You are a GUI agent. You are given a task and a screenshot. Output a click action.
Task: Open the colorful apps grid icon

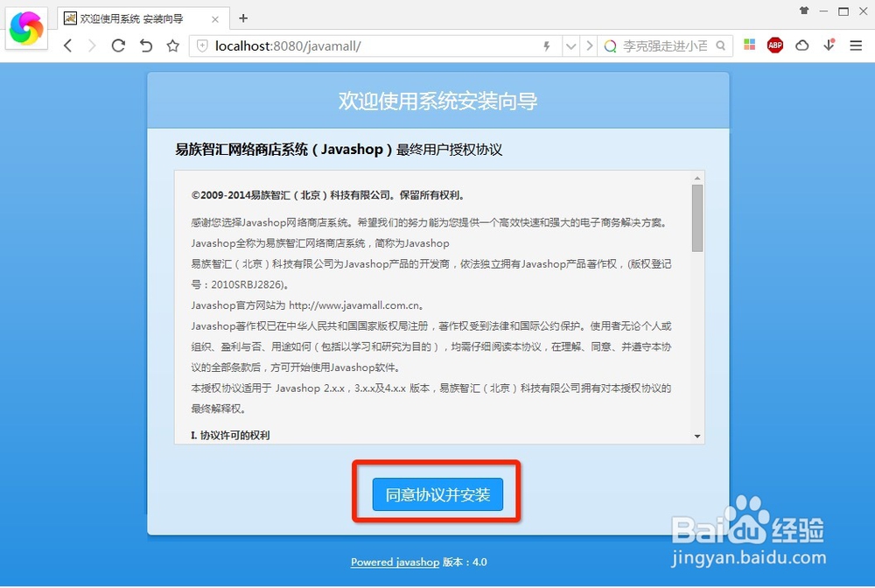click(x=750, y=45)
